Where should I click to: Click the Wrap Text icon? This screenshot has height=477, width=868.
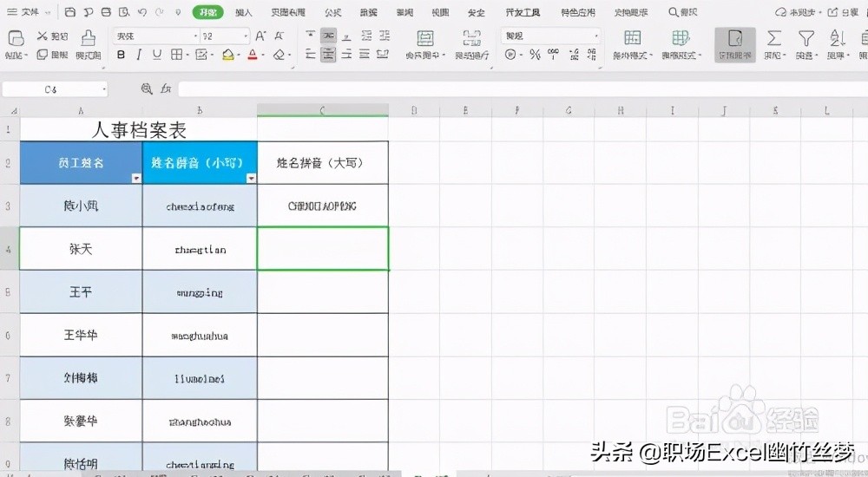tap(471, 39)
